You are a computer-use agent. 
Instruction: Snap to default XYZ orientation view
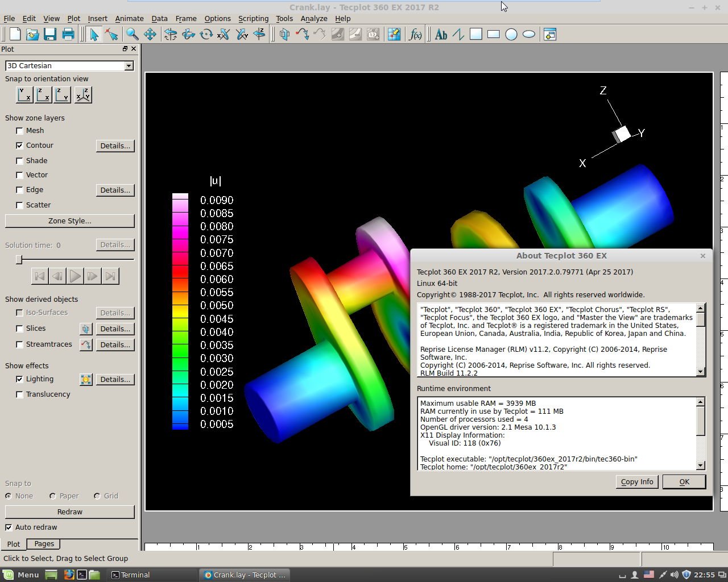[83, 94]
